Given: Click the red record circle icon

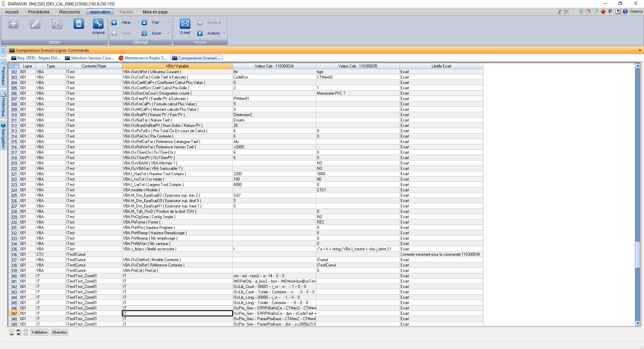Looking at the screenshot, I should click(x=603, y=11).
